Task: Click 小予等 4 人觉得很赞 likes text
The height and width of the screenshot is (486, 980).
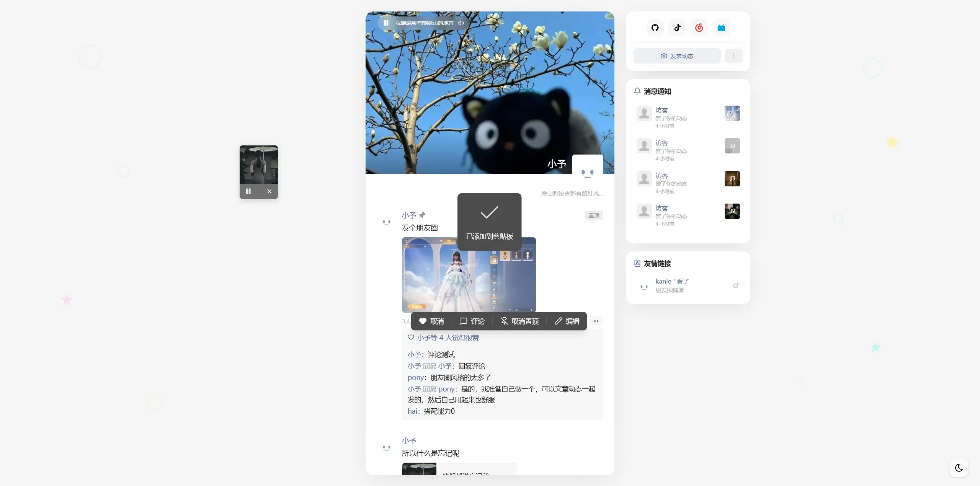Action: point(448,338)
